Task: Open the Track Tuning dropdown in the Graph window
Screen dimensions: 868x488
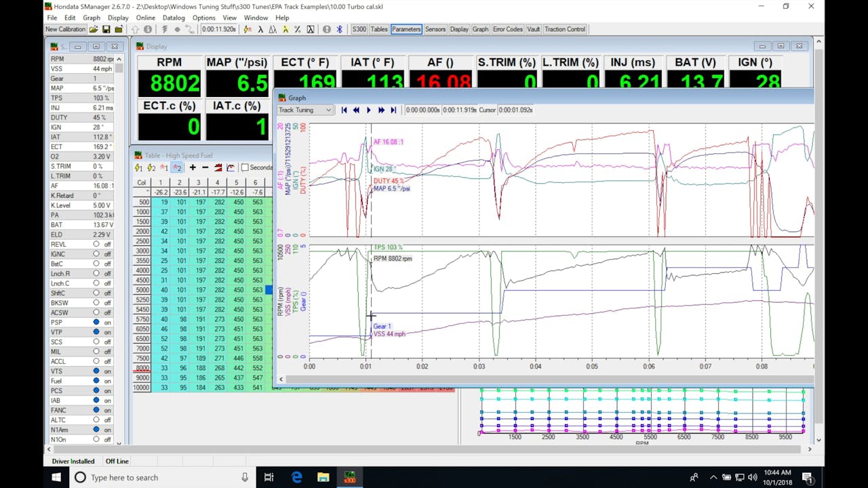Action: (x=304, y=110)
